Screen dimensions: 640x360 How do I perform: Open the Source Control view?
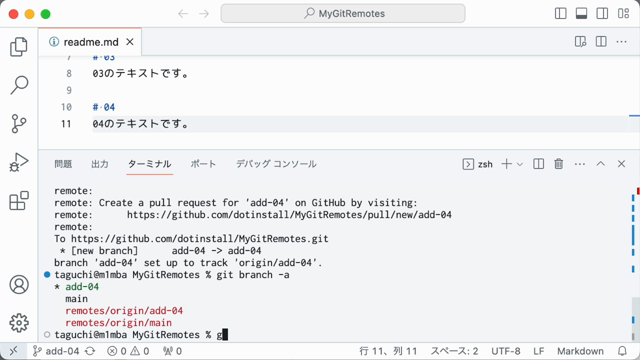tap(19, 124)
